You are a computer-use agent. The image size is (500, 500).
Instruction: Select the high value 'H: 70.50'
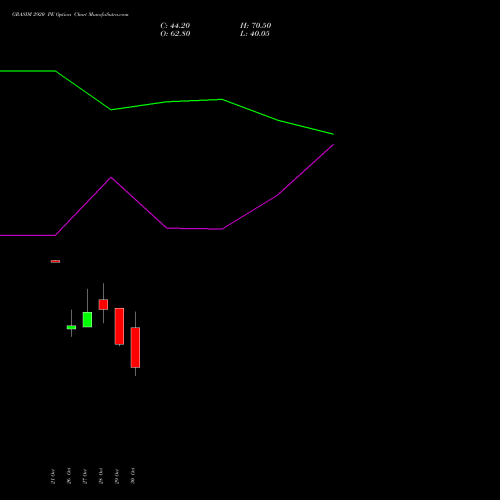coord(256,26)
